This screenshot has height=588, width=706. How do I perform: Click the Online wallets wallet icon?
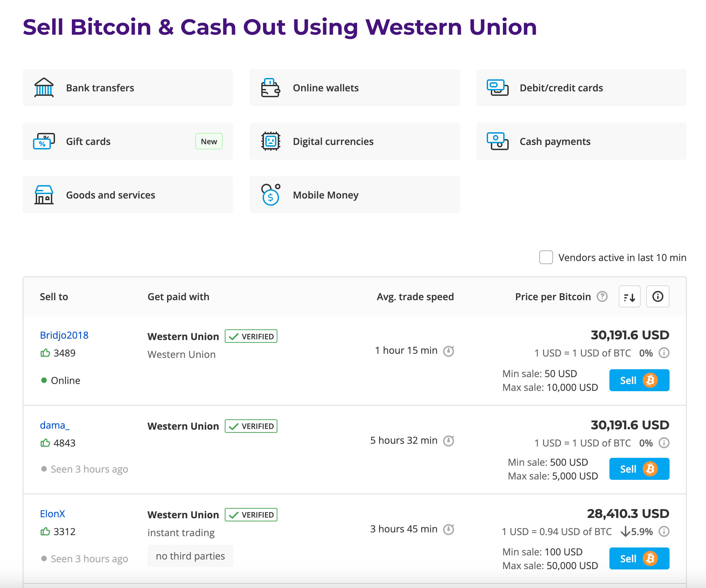[271, 88]
